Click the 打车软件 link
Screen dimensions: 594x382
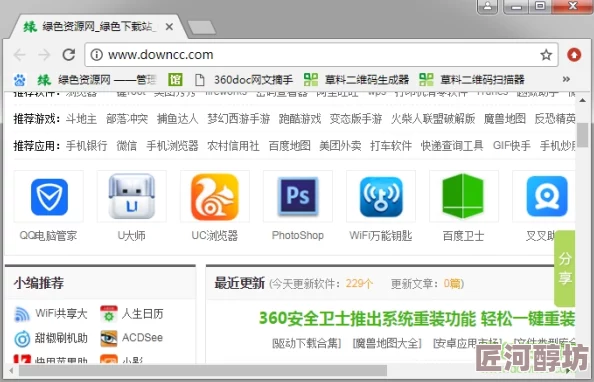click(x=391, y=146)
